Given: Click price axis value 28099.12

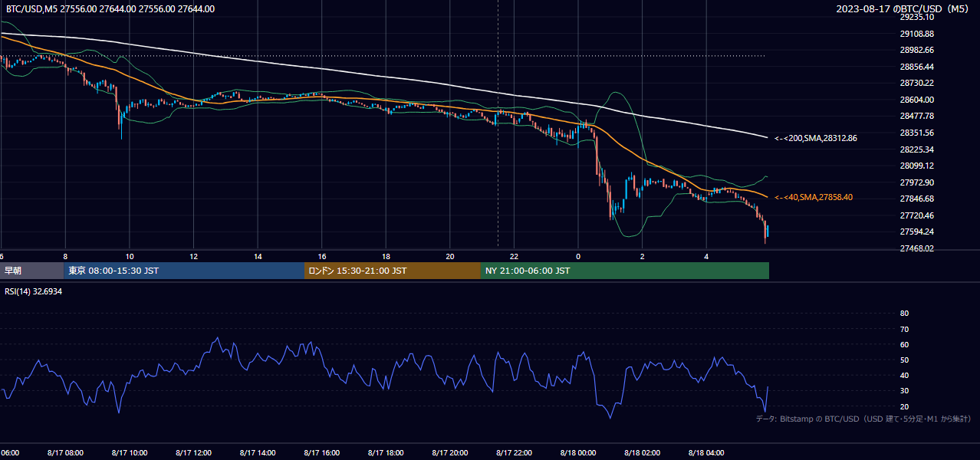Looking at the screenshot, I should 916,166.
